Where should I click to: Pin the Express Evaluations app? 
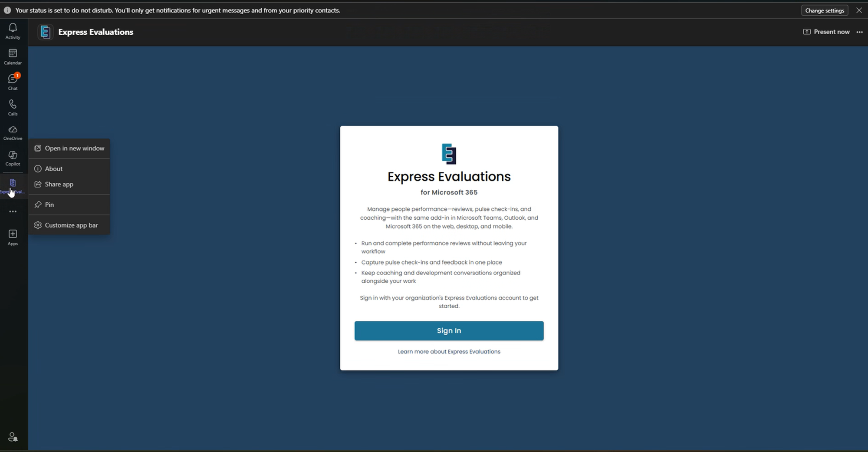click(x=69, y=205)
